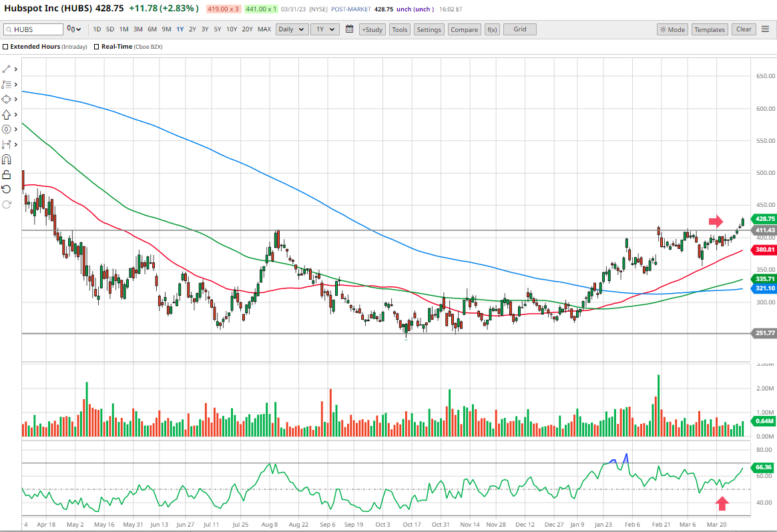Expand the Fibonacci tool chevron
Viewport: 777px width, 532px height.
(16, 85)
